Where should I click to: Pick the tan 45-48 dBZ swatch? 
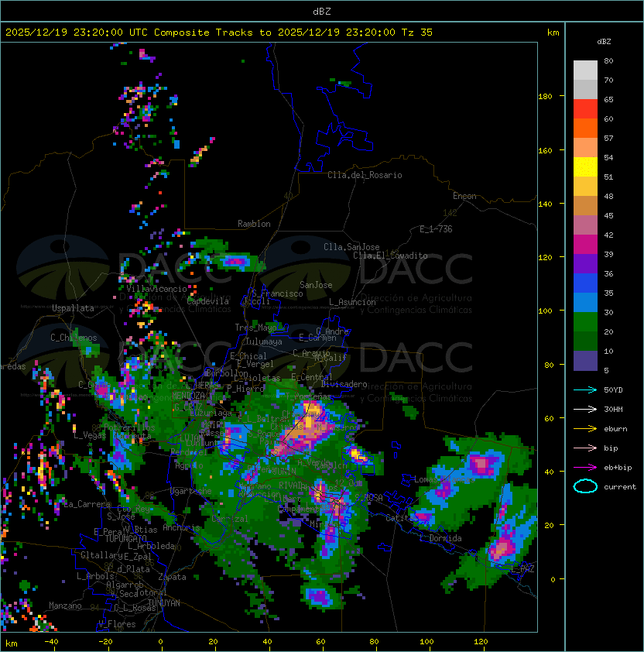[x=585, y=205]
